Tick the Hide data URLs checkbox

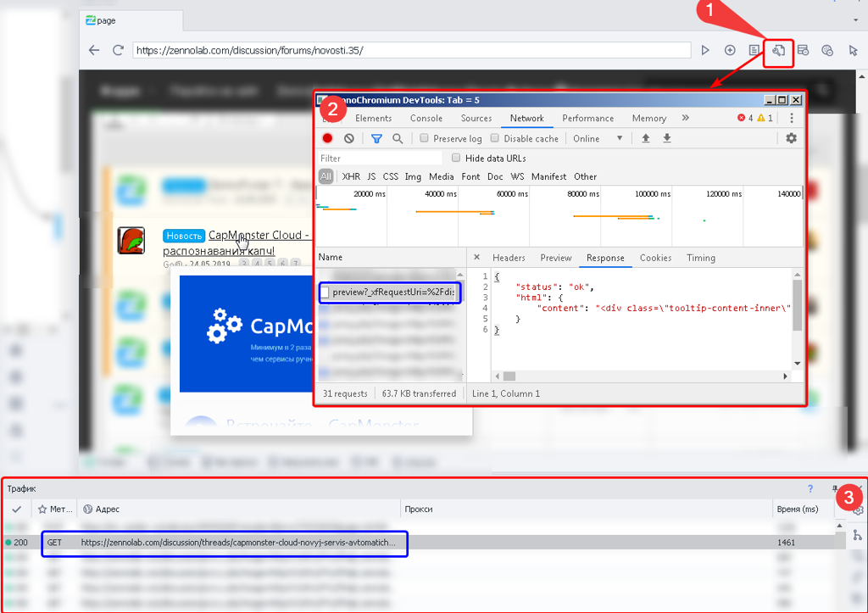click(x=457, y=158)
